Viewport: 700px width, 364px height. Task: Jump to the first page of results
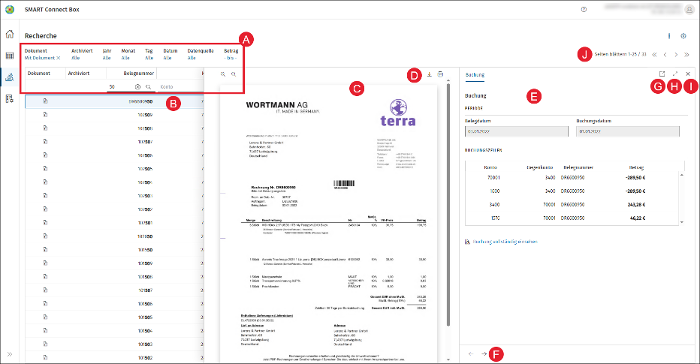pyautogui.click(x=654, y=54)
